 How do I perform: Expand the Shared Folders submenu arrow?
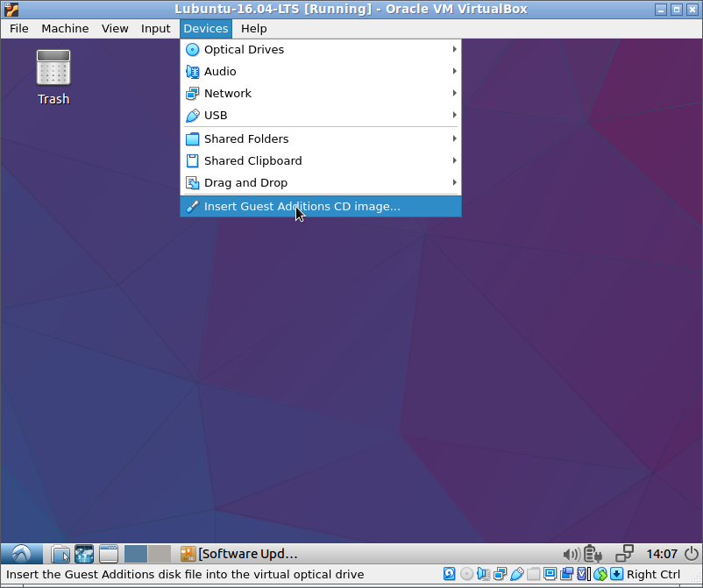pos(454,139)
